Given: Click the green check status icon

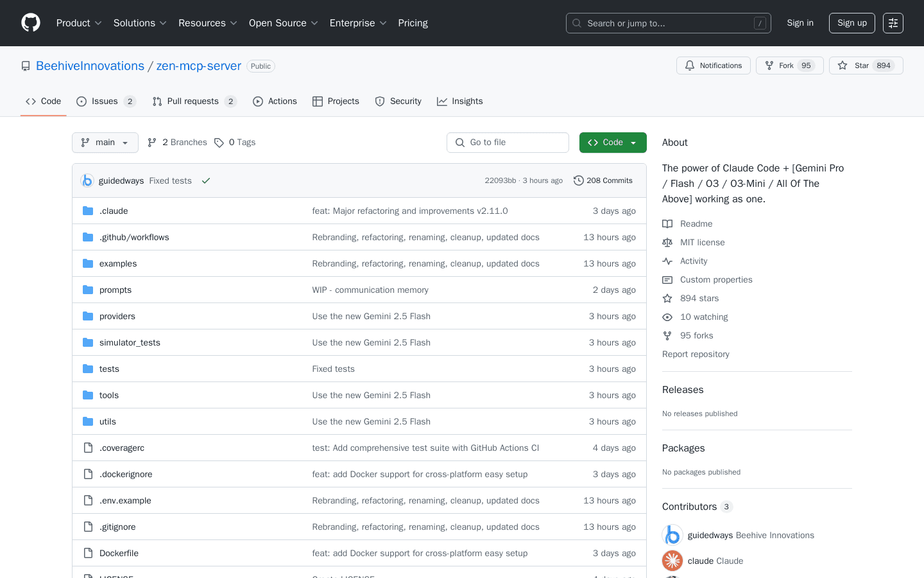Looking at the screenshot, I should tap(206, 181).
